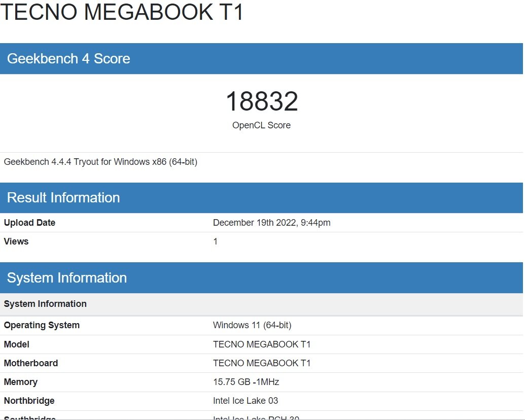Click the OpenCL Score label
Screen dimensions: 525x420
262,125
